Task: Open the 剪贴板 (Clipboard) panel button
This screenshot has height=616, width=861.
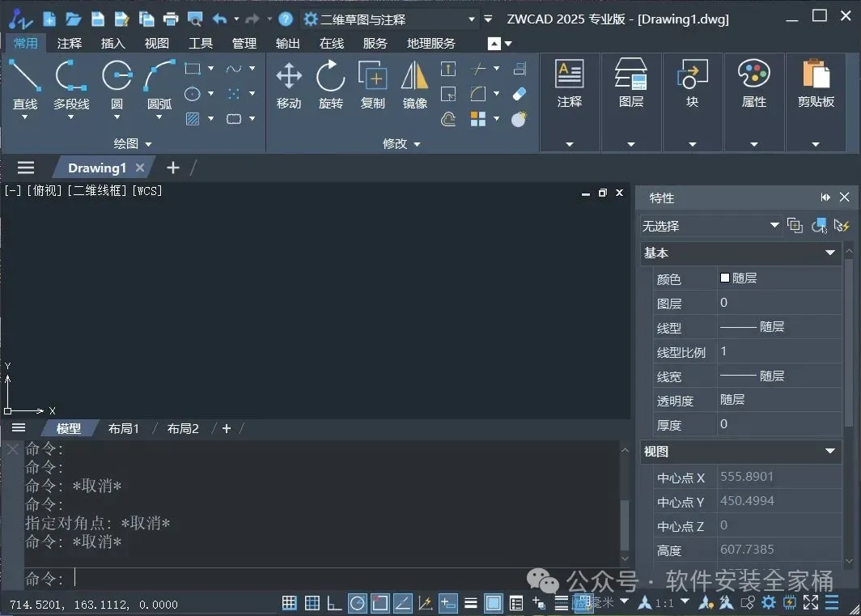Action: point(816,83)
